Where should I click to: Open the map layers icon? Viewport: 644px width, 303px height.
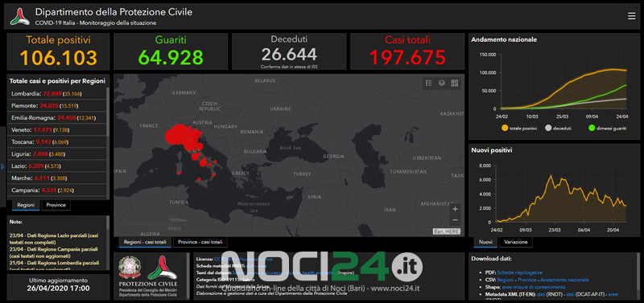(441, 84)
